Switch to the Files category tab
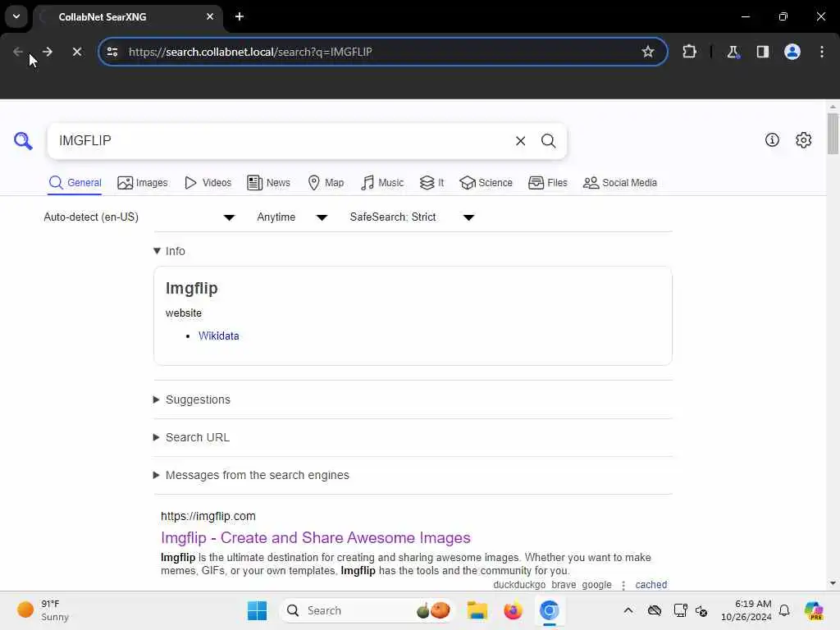This screenshot has height=630, width=840. point(547,183)
